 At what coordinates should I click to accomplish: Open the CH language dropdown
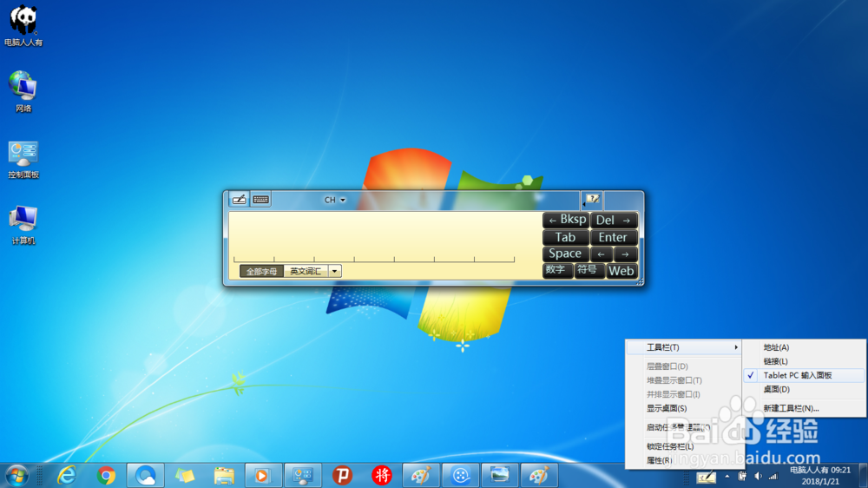tap(335, 200)
